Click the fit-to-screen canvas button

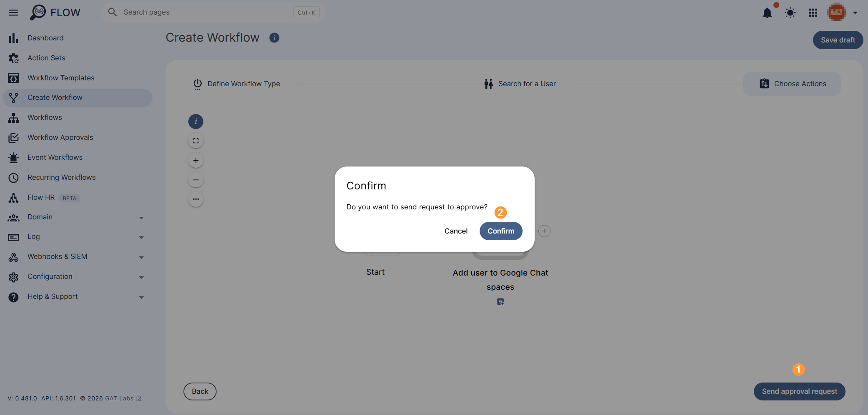coord(196,141)
